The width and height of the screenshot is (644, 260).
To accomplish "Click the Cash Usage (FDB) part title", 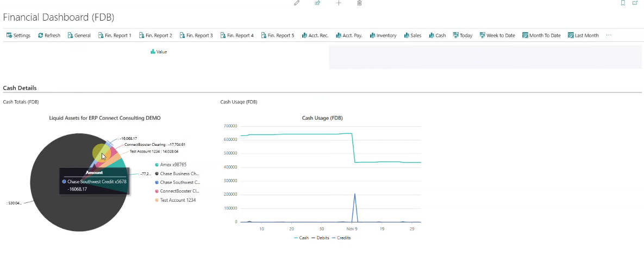I will tap(239, 102).
